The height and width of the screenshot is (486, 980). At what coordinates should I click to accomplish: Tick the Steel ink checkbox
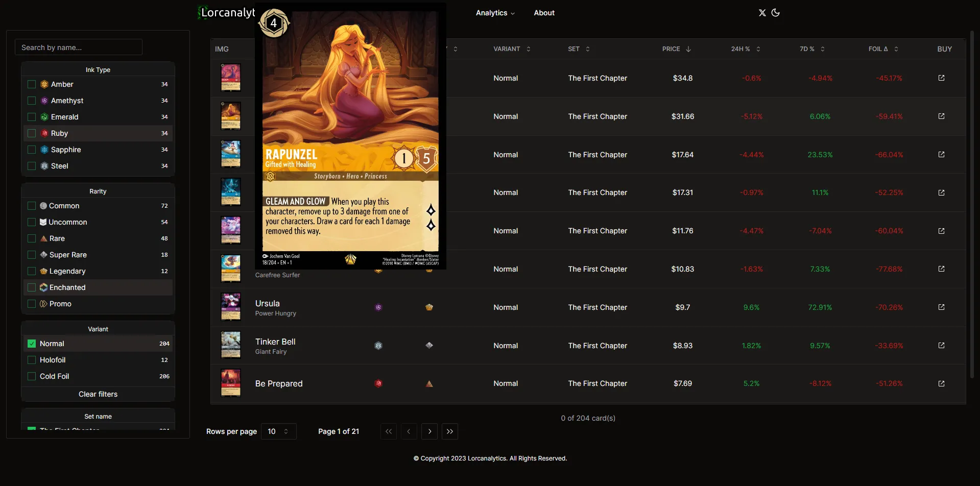pos(32,166)
